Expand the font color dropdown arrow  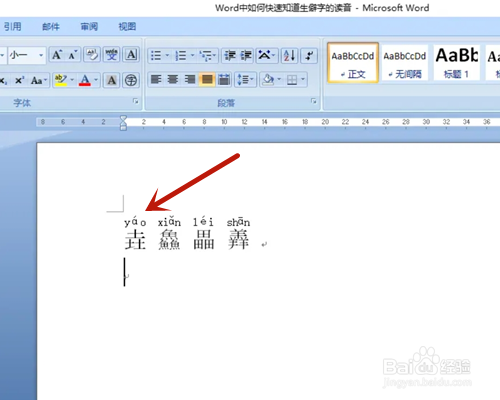96,80
